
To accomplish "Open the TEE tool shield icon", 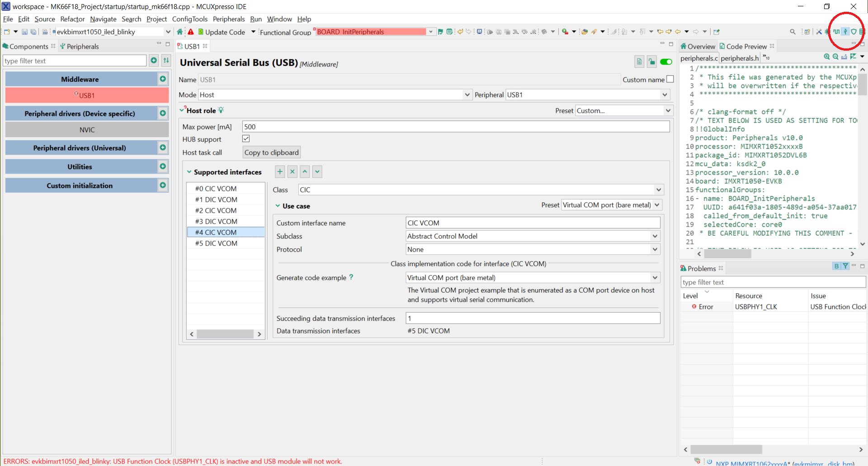I will (x=854, y=32).
